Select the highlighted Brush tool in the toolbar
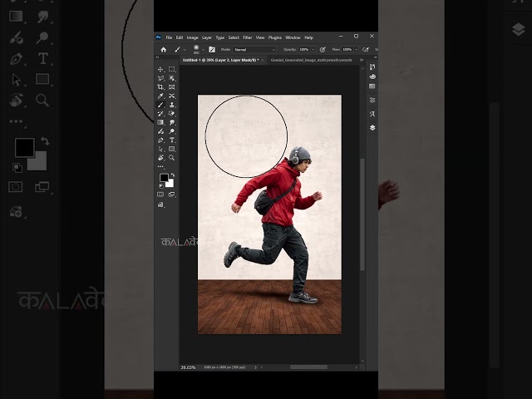This screenshot has height=399, width=532. [x=160, y=105]
